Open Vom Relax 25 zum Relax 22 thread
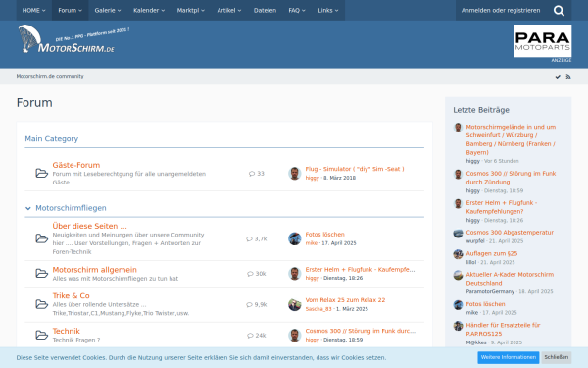 [345, 300]
